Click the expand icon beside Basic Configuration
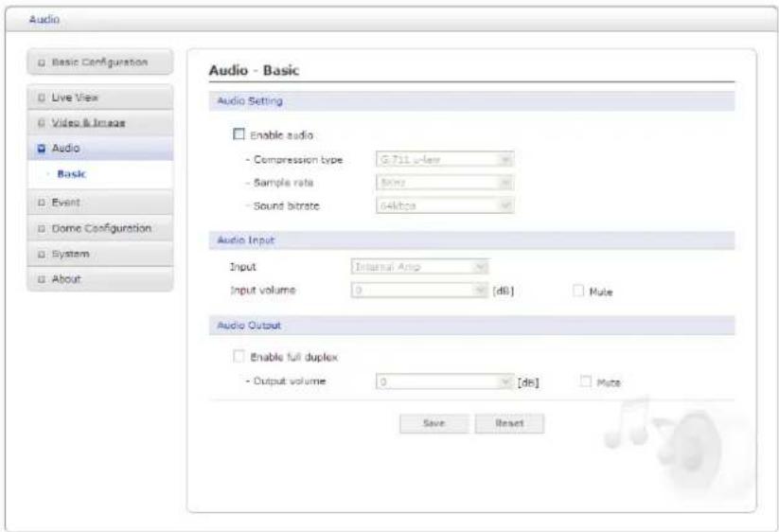 click(42, 62)
